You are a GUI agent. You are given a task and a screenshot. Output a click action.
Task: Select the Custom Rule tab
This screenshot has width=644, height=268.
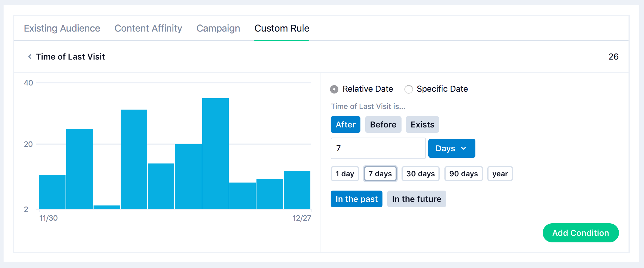click(x=281, y=28)
